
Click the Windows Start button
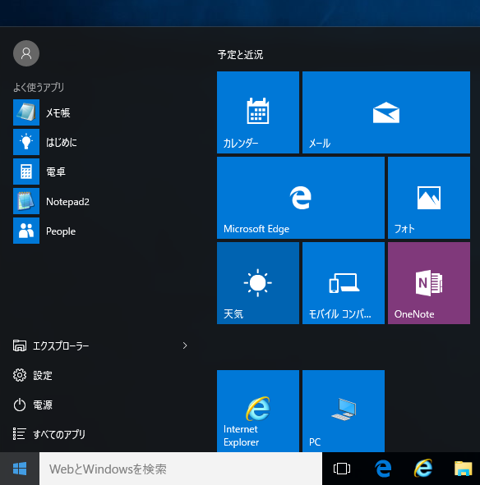pos(20,469)
